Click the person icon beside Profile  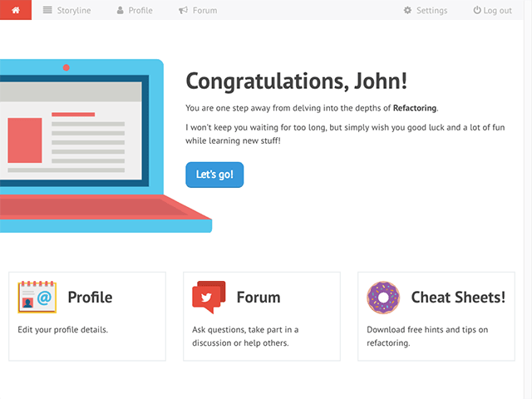[x=121, y=11]
